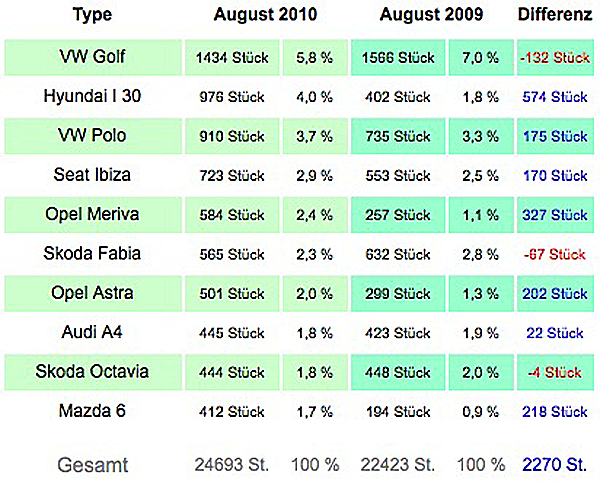Click the August 2009 column header
This screenshot has width=600, height=481.
tap(431, 15)
